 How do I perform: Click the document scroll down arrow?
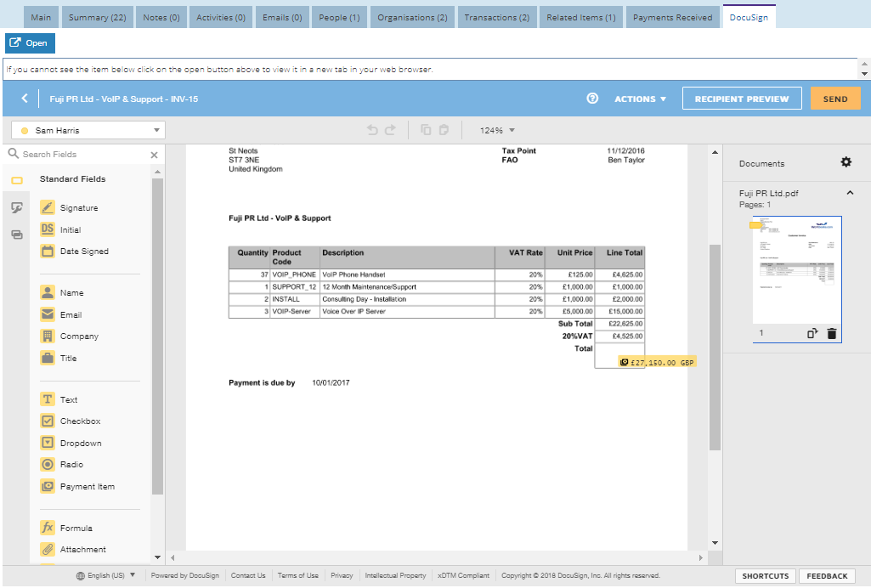[x=715, y=543]
